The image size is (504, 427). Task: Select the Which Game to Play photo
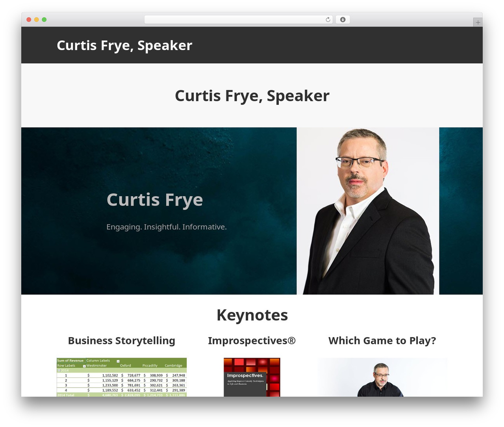click(x=382, y=377)
